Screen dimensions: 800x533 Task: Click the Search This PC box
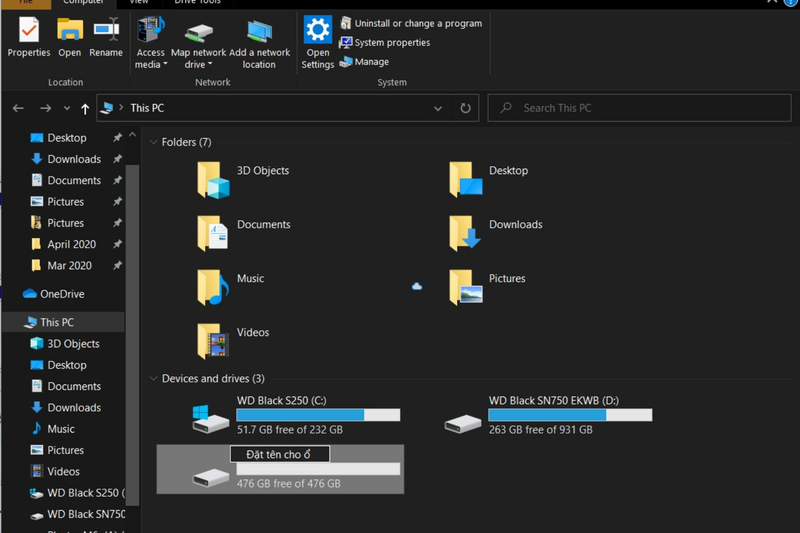(639, 108)
